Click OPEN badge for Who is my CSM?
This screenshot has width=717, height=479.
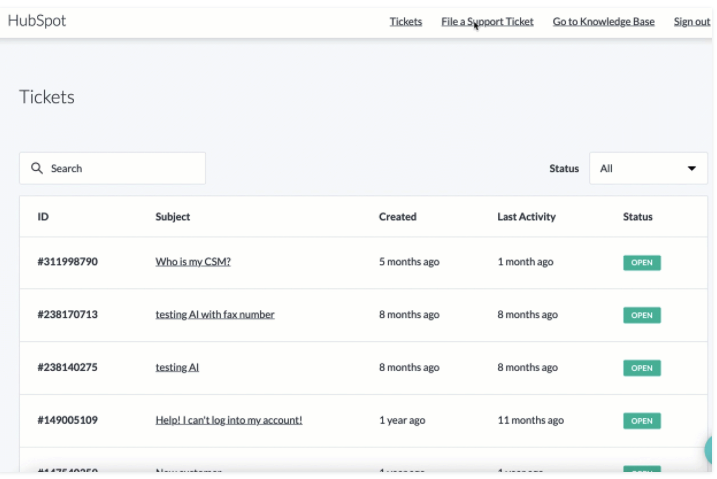click(642, 262)
